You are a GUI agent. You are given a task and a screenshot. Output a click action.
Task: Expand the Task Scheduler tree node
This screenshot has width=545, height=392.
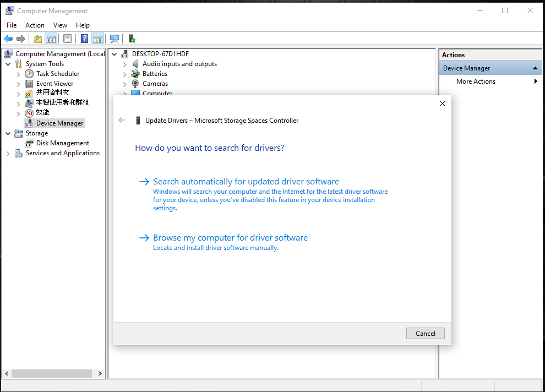tap(18, 74)
